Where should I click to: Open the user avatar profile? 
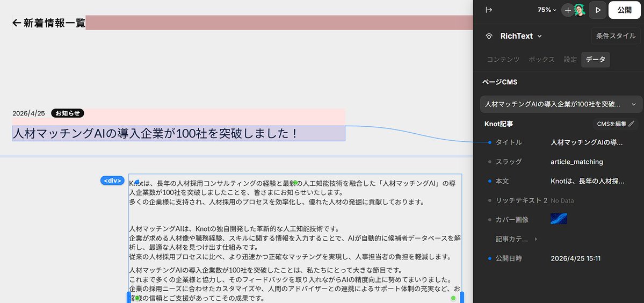click(579, 10)
